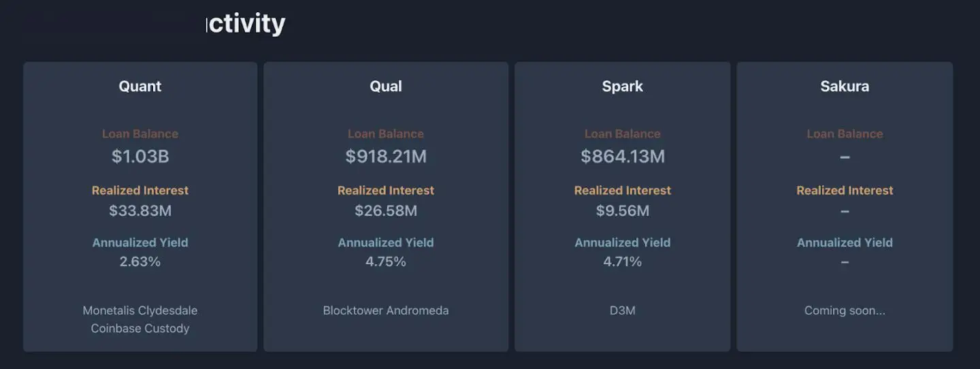The height and width of the screenshot is (369, 980).
Task: Open the Blocktower Andromeda link
Action: pos(386,310)
